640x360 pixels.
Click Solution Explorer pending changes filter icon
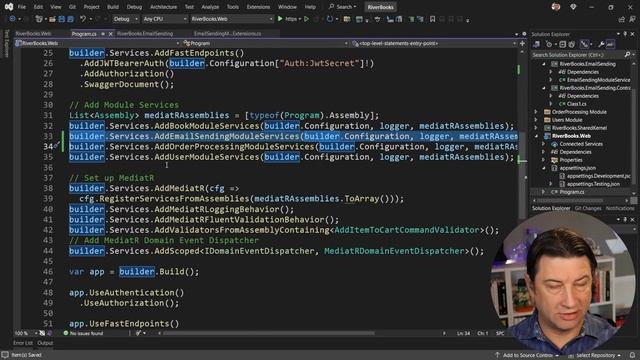pyautogui.click(x=549, y=44)
